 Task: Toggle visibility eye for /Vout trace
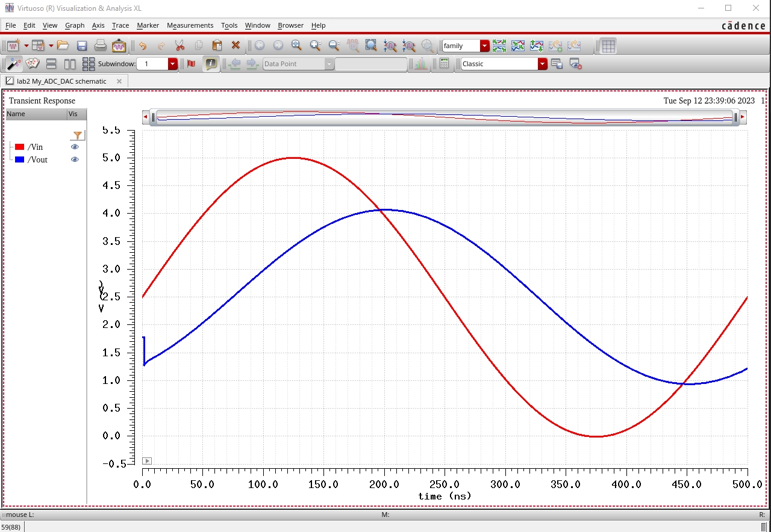tap(75, 159)
